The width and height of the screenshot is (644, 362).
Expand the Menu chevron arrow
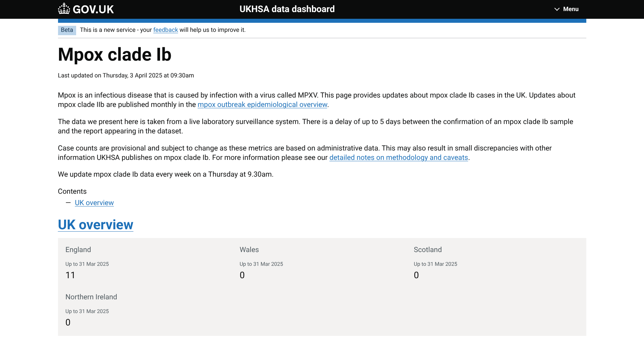(x=557, y=9)
